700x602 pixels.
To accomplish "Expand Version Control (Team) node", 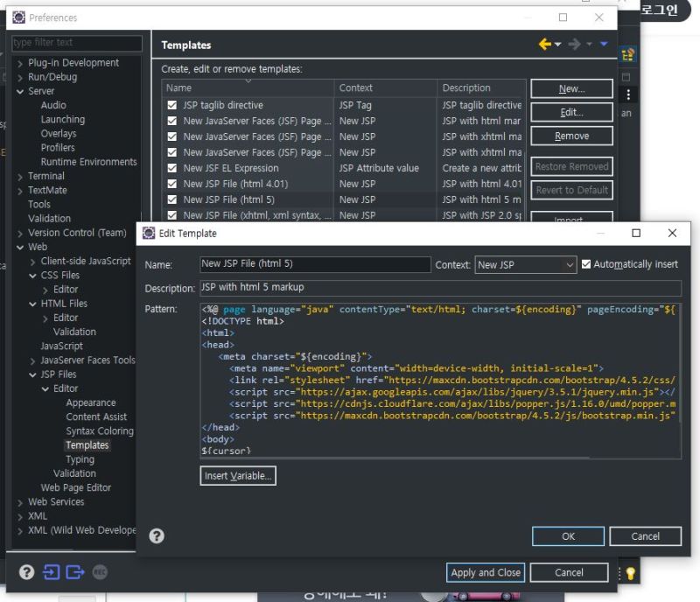I will click(20, 233).
